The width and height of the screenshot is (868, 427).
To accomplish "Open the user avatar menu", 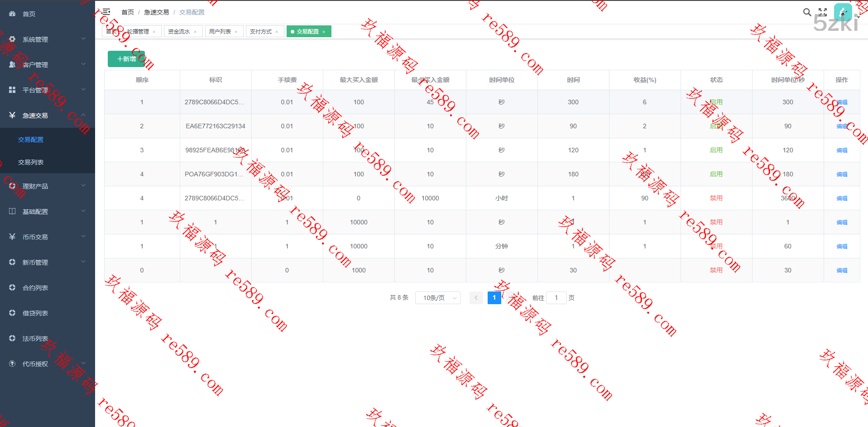I will pos(843,12).
